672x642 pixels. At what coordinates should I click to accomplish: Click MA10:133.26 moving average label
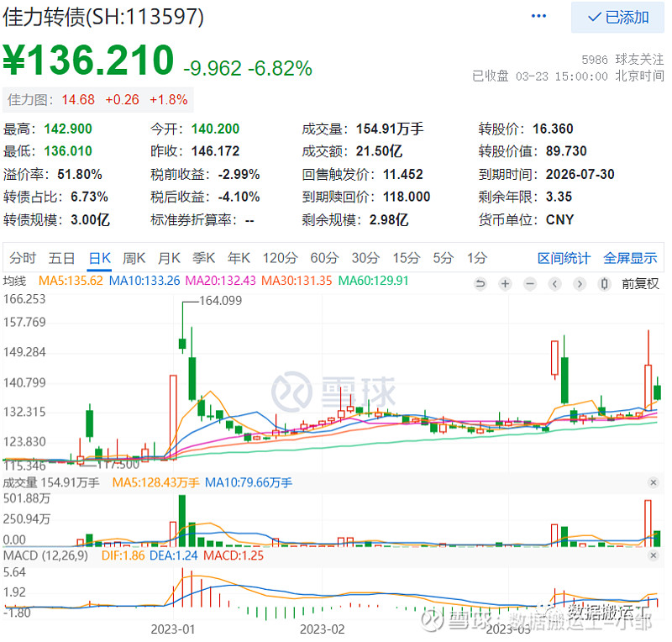click(x=144, y=281)
